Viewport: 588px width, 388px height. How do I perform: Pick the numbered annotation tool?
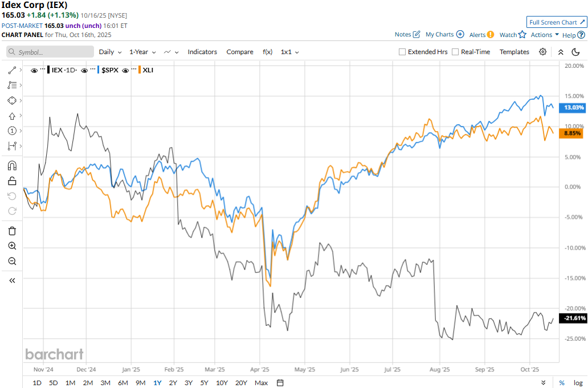[11, 131]
